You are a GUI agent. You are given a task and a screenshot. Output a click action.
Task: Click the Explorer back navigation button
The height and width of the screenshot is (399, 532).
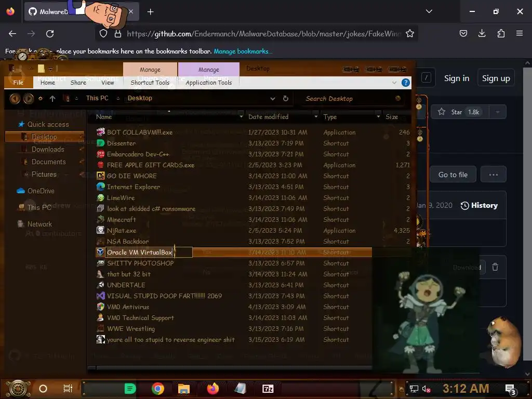click(15, 98)
